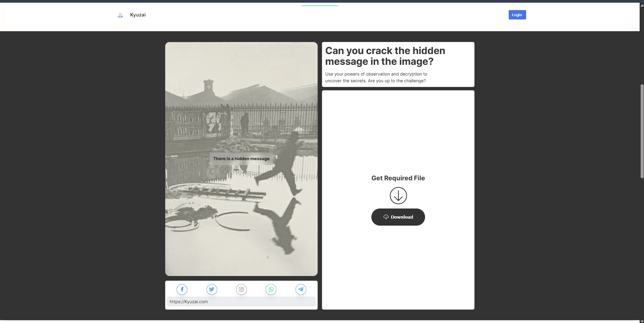Click the https://Kyuzai.com URL field
This screenshot has width=644, height=323.
(241, 302)
